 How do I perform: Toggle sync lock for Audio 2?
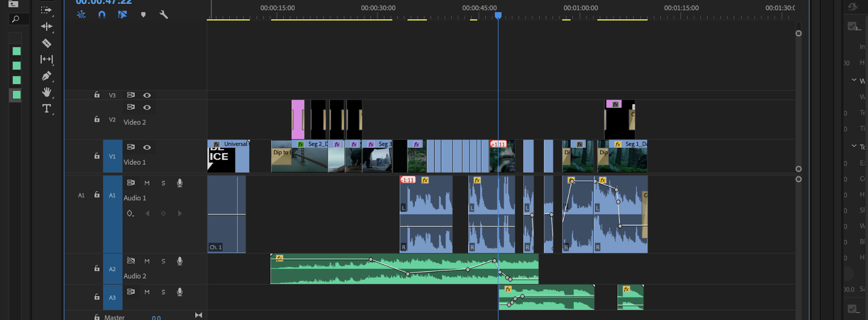(x=131, y=260)
